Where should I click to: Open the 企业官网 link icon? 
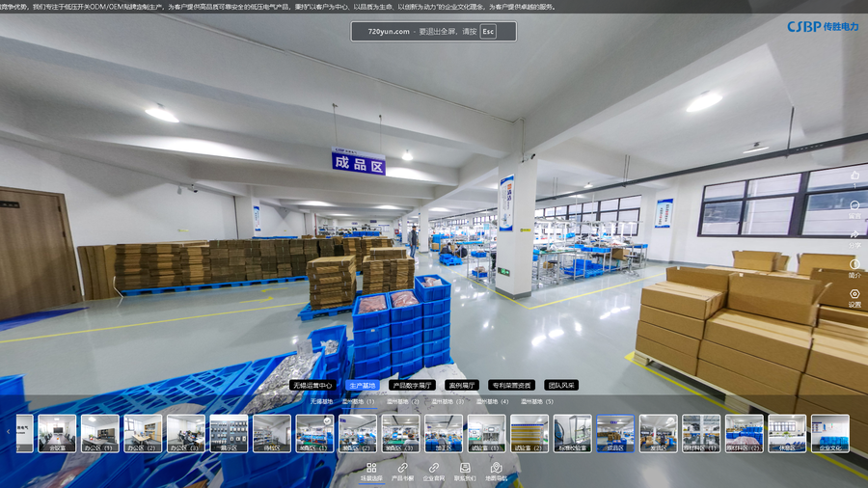pyautogui.click(x=433, y=468)
